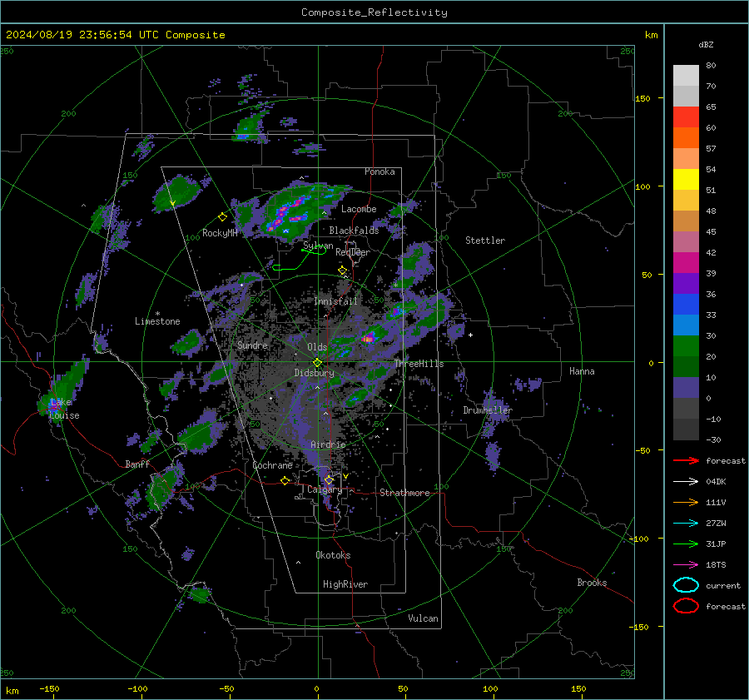Click the magenta 18TS arrow icon
Image resolution: width=749 pixels, height=700 pixels.
coord(686,565)
